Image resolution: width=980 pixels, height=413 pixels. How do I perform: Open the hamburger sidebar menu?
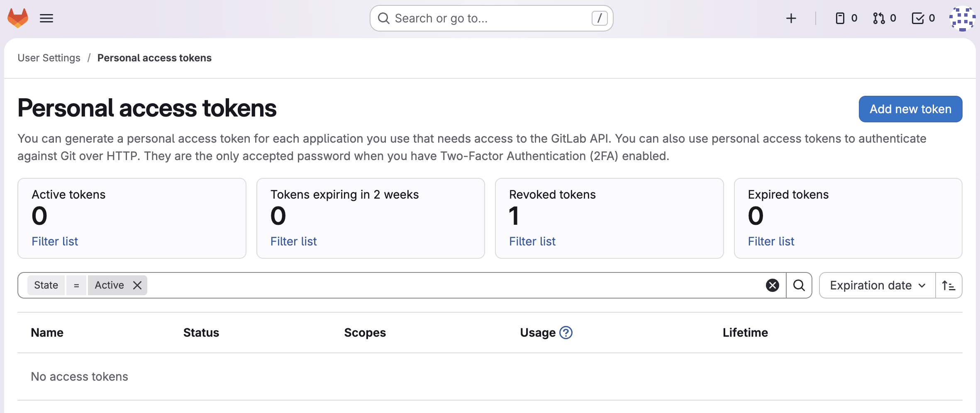(46, 18)
